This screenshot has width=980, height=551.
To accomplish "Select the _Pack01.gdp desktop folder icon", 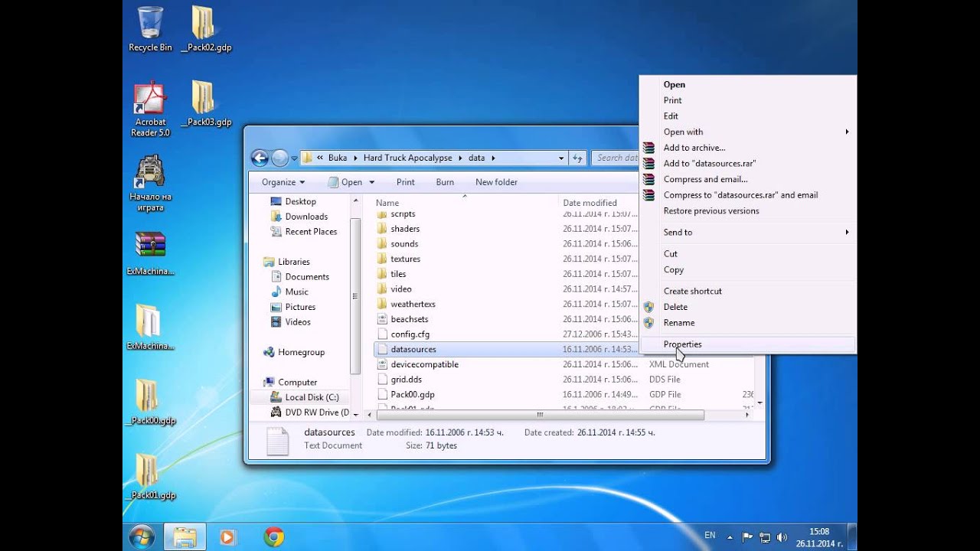I will tap(150, 477).
